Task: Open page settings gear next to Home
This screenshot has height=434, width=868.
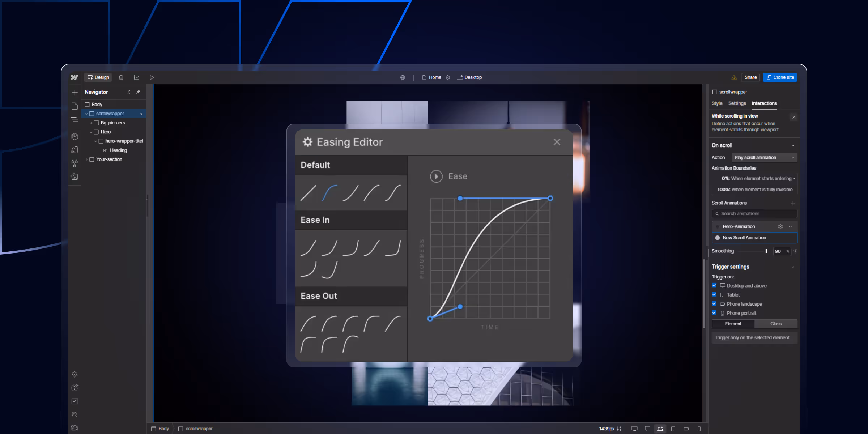Action: 448,77
